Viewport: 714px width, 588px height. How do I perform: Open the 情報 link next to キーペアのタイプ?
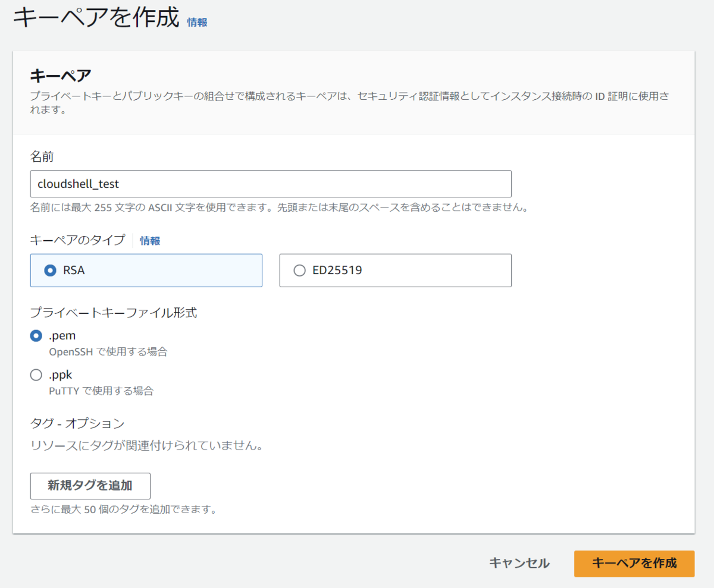[150, 241]
